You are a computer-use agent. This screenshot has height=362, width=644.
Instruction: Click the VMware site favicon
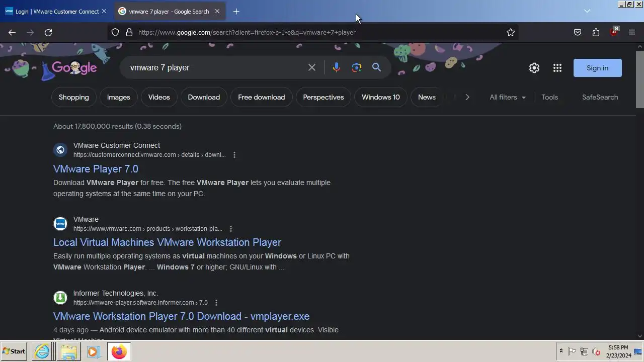pos(60,224)
